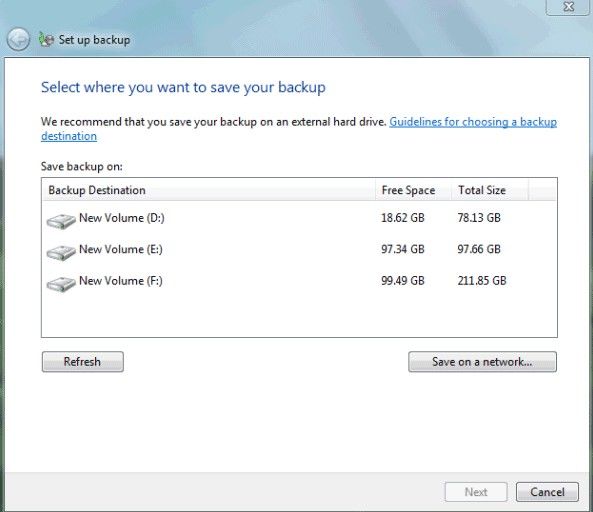Viewport: 593px width, 512px height.
Task: Click the 97.66 GB total size value
Action: click(479, 249)
